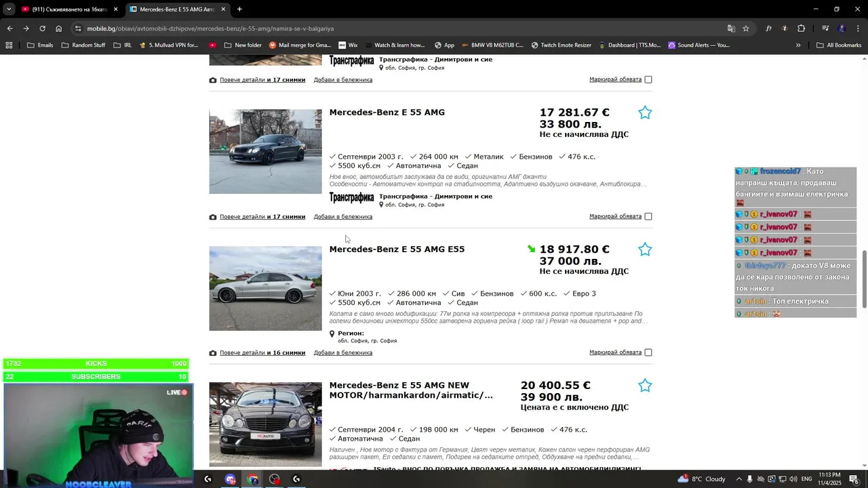Image resolution: width=868 pixels, height=488 pixels.
Task: Show hidden system tray icons
Action: (x=738, y=479)
